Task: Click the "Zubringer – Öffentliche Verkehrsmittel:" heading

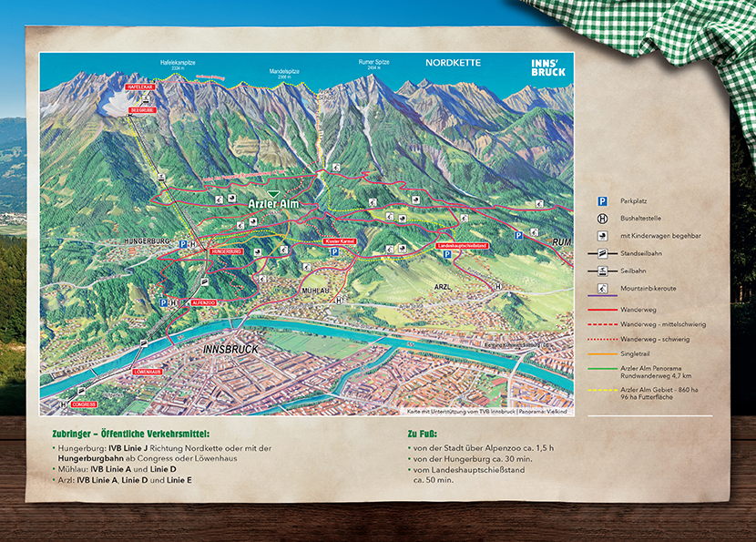Action: pyautogui.click(x=130, y=434)
